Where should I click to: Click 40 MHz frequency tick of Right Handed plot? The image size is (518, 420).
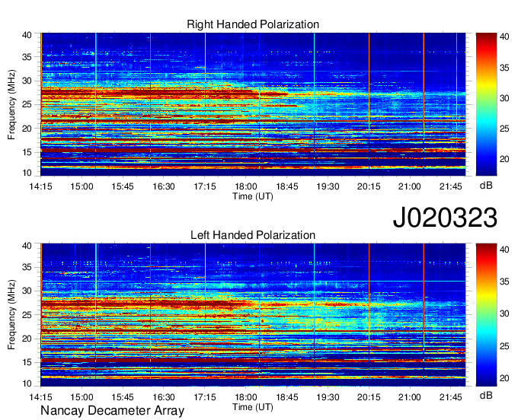[x=27, y=35]
